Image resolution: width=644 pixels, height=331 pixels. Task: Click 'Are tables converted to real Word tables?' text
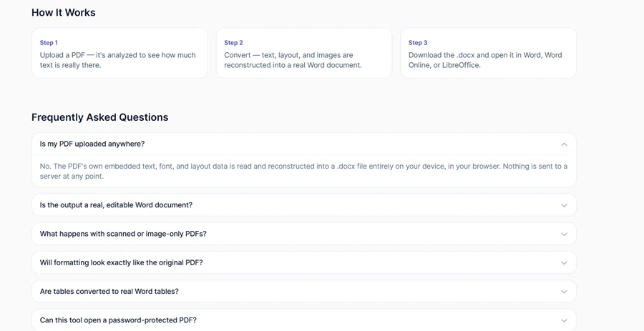pyautogui.click(x=109, y=292)
